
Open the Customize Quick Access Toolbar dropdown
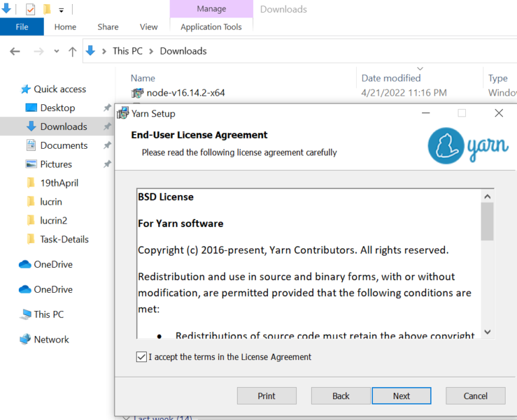click(x=61, y=10)
